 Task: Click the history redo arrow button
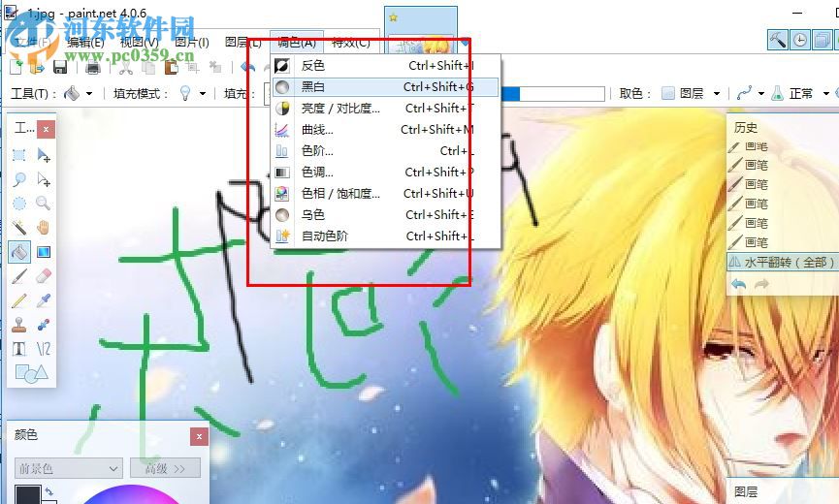(x=761, y=284)
